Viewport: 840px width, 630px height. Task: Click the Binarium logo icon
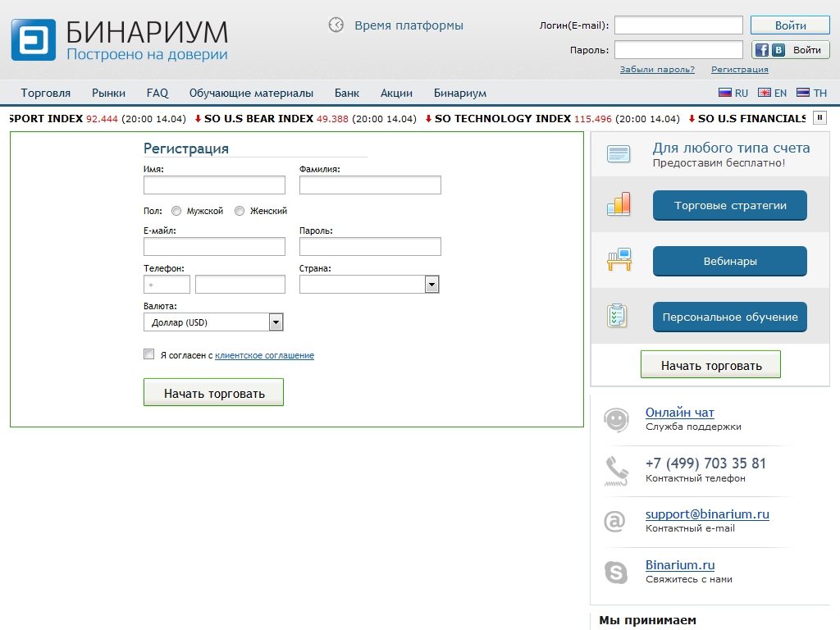[x=34, y=40]
